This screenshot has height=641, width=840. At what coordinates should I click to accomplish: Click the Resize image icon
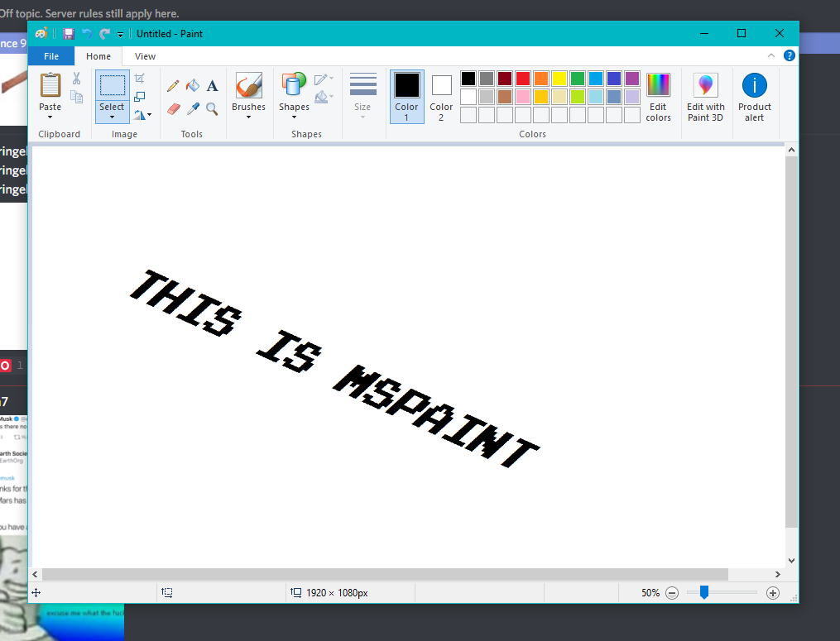click(x=140, y=97)
